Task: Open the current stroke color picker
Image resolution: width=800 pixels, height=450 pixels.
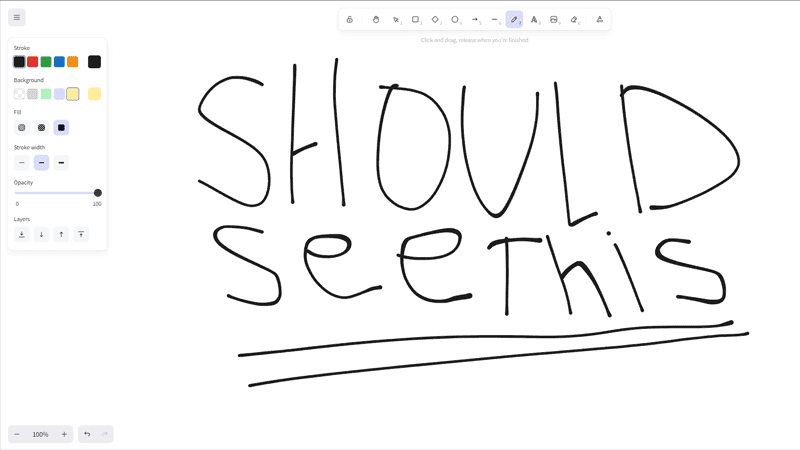Action: pos(94,62)
